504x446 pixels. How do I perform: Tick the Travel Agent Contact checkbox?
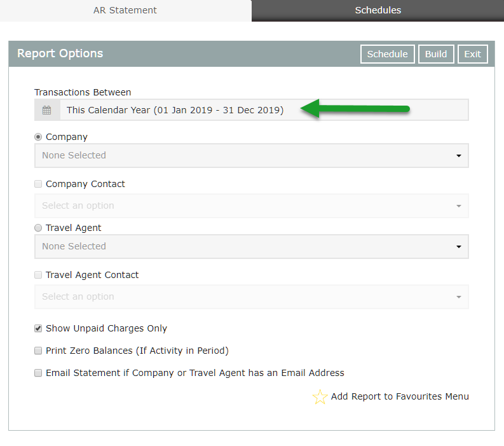pyautogui.click(x=38, y=275)
